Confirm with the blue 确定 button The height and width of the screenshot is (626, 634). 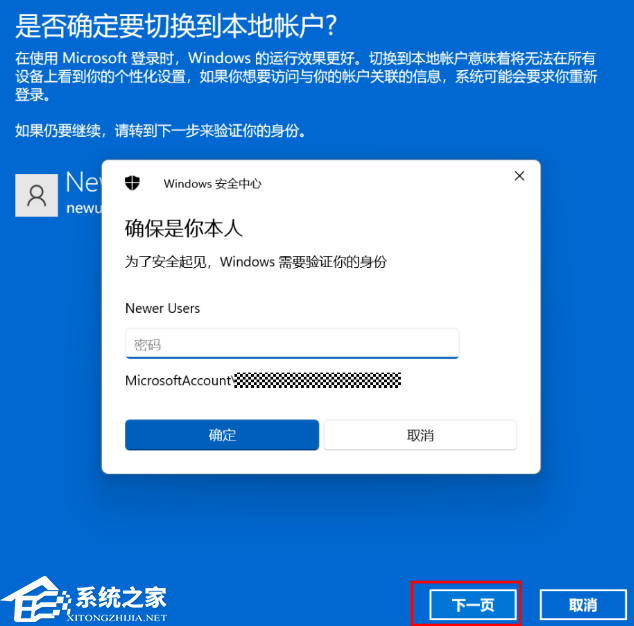(222, 435)
